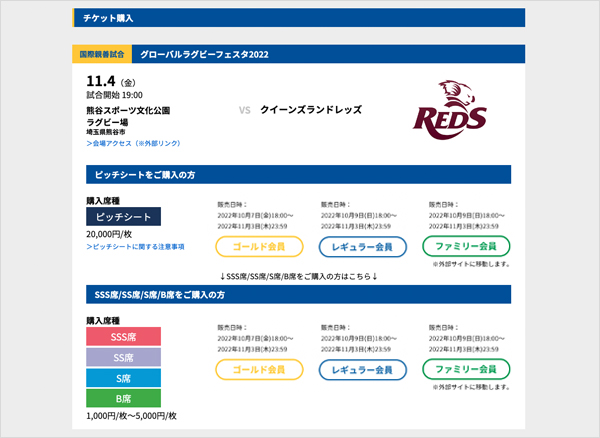This screenshot has height=438, width=600.
Task: Choose ファミリー会員 button for SSS/SS/S/B seats
Action: 466,369
